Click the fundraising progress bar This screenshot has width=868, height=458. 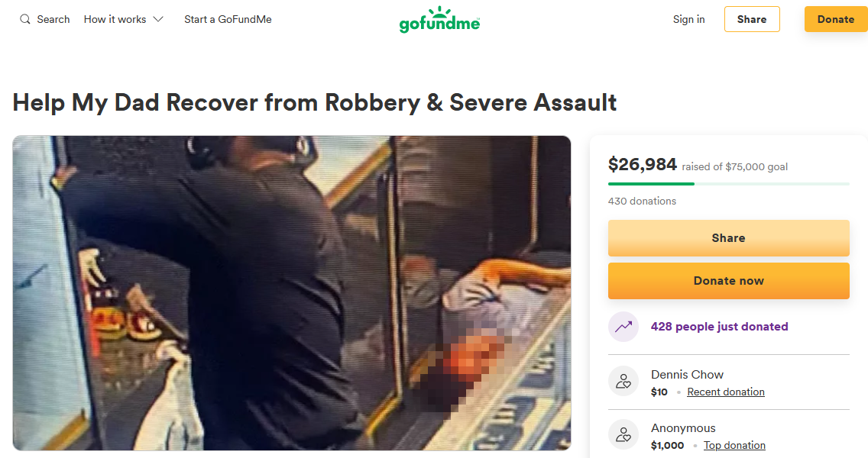pyautogui.click(x=728, y=184)
